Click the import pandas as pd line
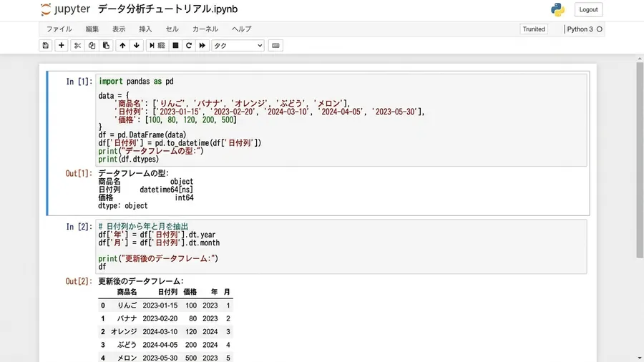Screen dimensions: 644x362 coord(136,82)
